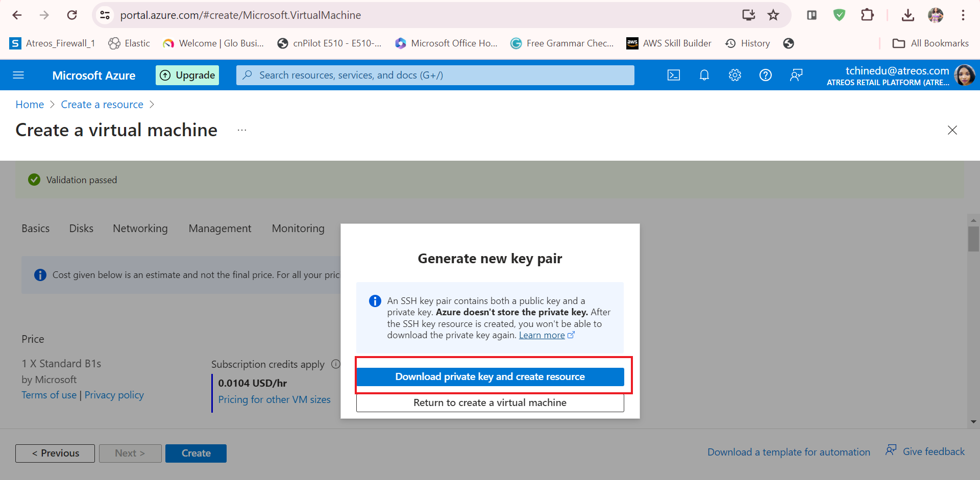This screenshot has width=980, height=480.
Task: Go back in browser history
Action: point(17,15)
